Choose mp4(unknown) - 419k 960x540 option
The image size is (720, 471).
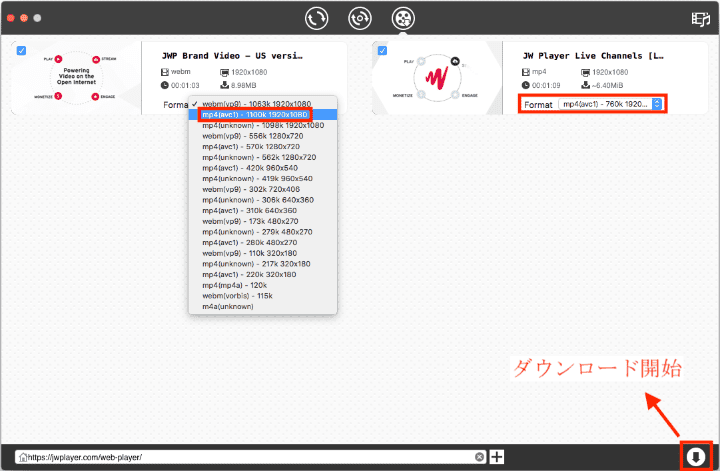click(x=263, y=179)
